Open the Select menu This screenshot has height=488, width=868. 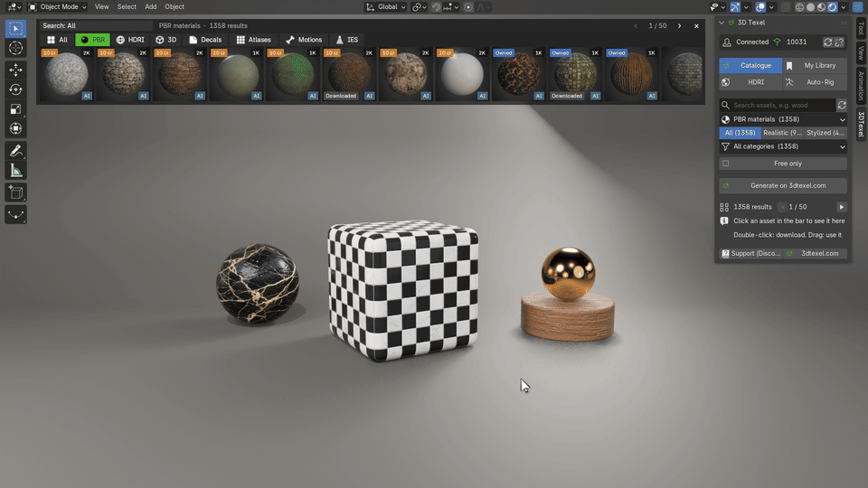127,7
